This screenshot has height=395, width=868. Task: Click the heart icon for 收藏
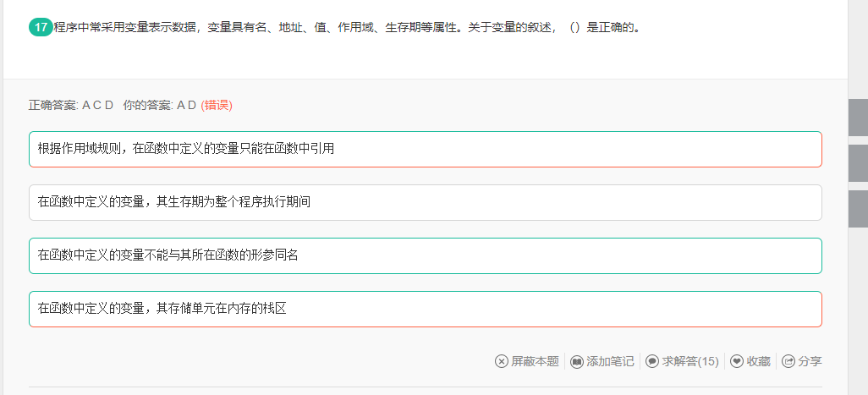[x=737, y=361]
